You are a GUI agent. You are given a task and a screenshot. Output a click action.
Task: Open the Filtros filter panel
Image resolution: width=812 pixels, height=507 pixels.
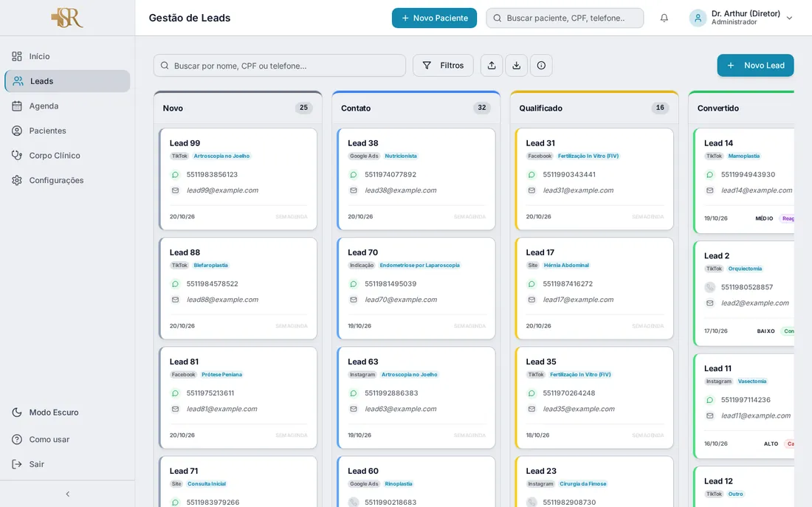coord(443,65)
